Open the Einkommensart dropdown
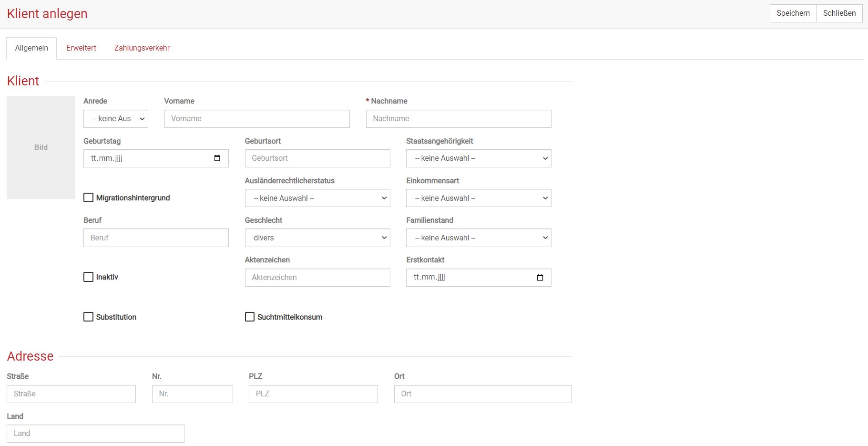 coord(478,198)
